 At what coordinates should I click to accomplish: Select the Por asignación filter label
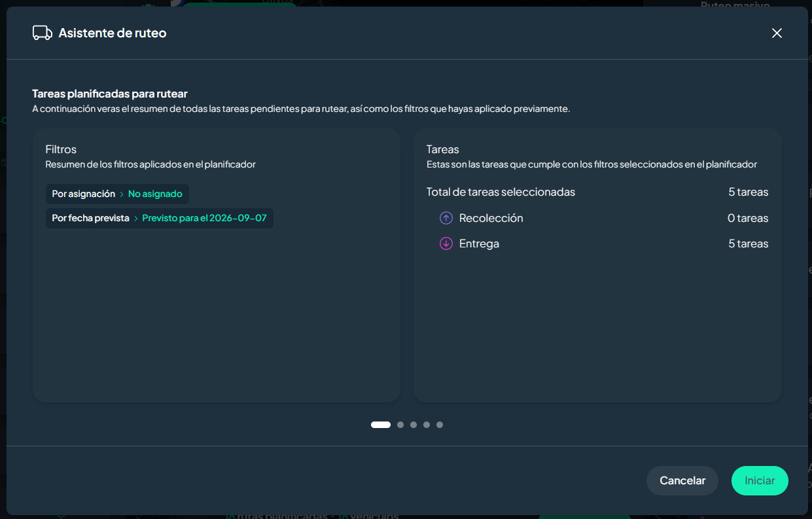click(83, 194)
